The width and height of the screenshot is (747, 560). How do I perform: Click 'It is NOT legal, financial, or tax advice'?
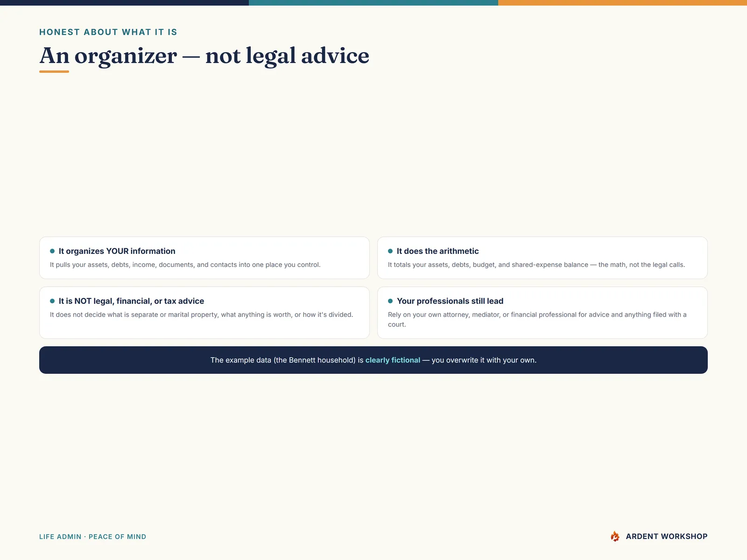coord(131,301)
